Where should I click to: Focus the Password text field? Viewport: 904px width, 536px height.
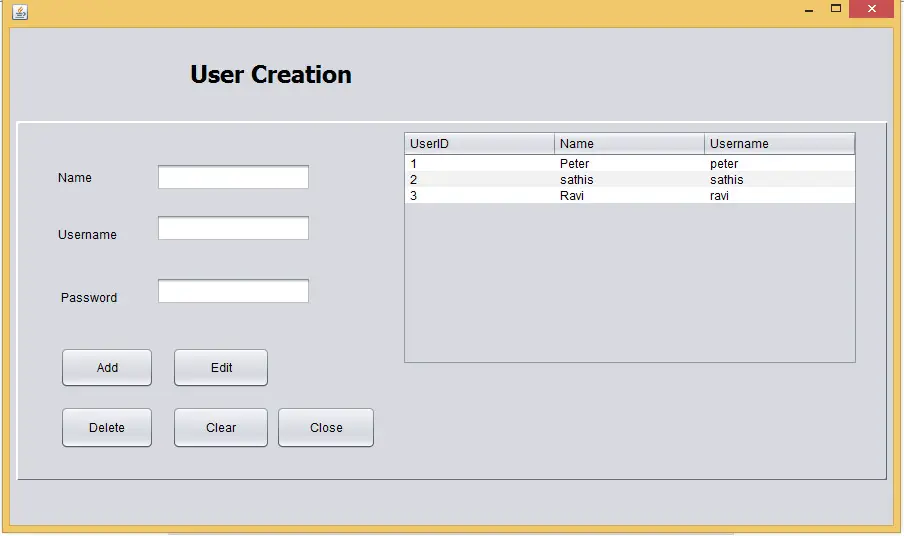pos(233,291)
